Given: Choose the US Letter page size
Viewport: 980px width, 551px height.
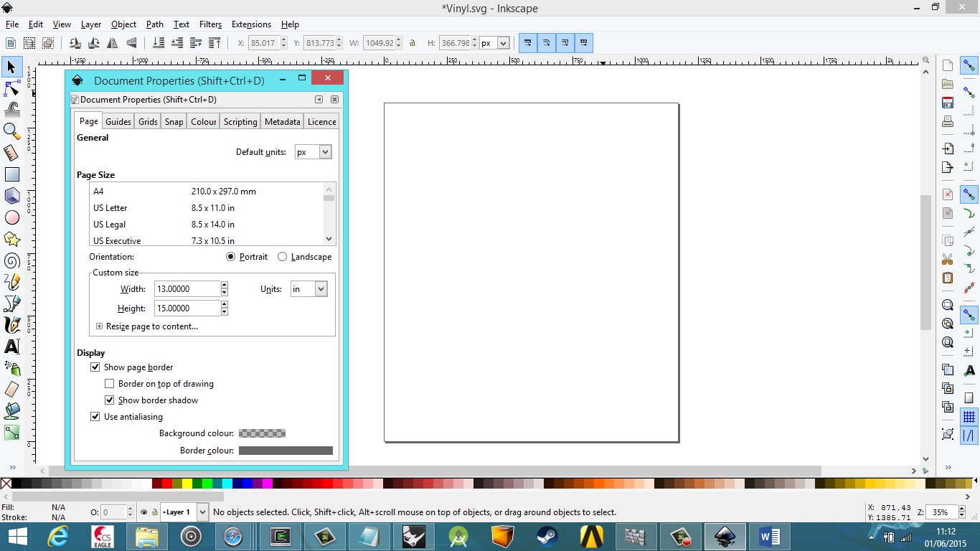Looking at the screenshot, I should (207, 208).
